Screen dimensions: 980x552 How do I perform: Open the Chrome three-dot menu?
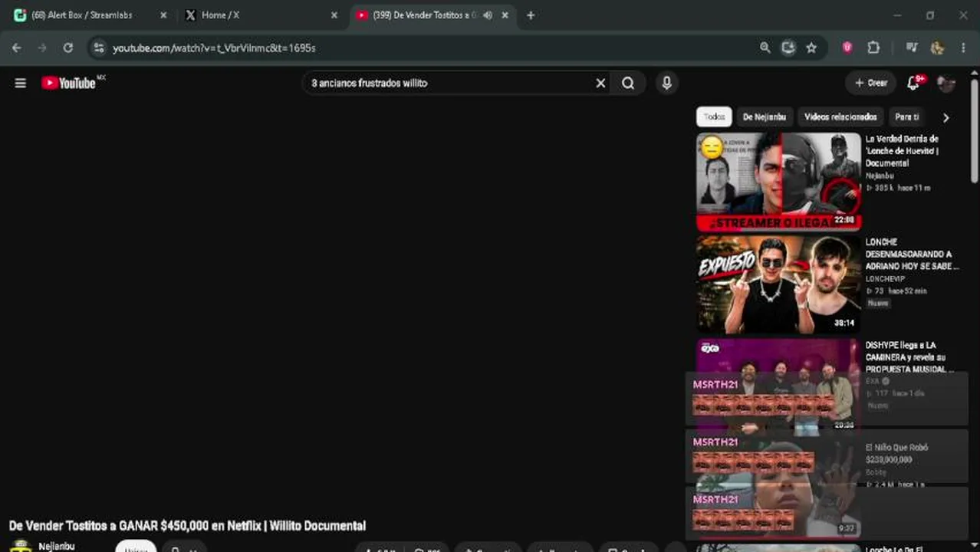(x=964, y=48)
